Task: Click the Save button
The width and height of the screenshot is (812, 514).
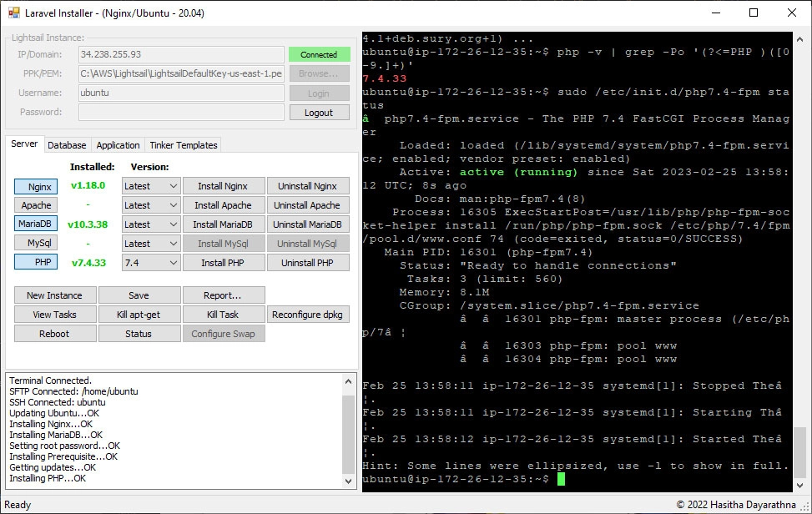Action: click(139, 295)
